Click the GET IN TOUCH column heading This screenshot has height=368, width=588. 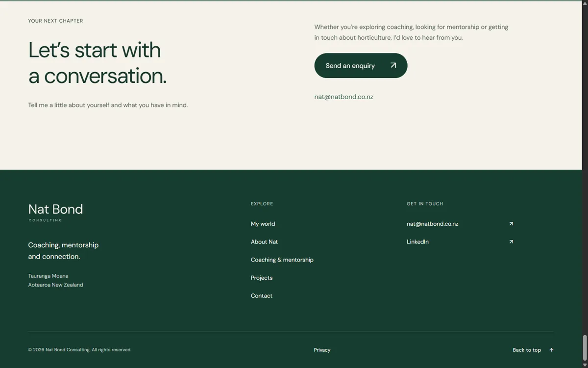click(x=425, y=204)
